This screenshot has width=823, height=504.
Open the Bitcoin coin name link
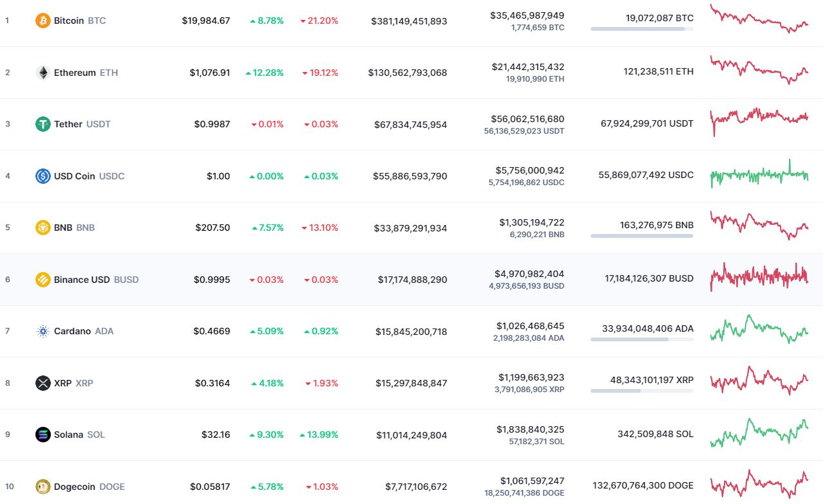69,21
